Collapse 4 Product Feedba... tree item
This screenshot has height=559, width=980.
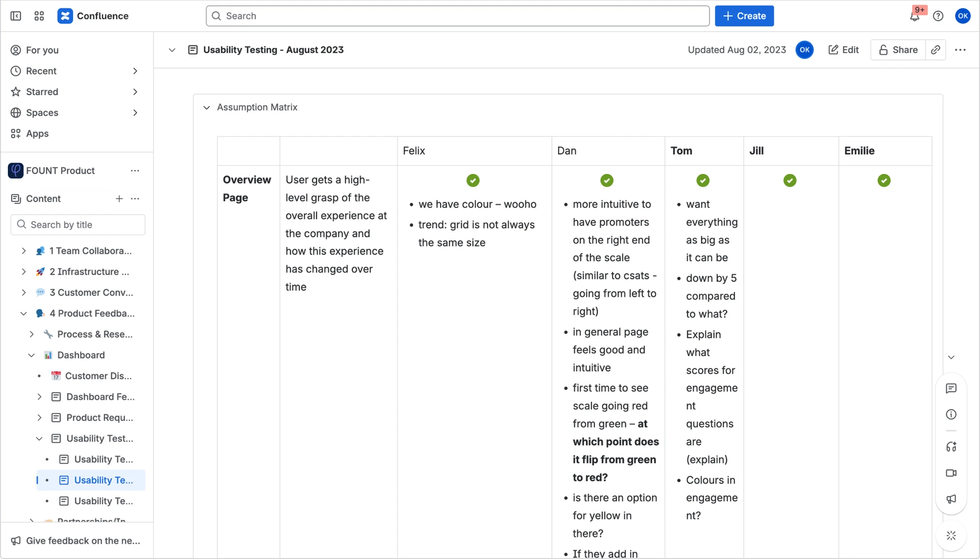pos(24,314)
